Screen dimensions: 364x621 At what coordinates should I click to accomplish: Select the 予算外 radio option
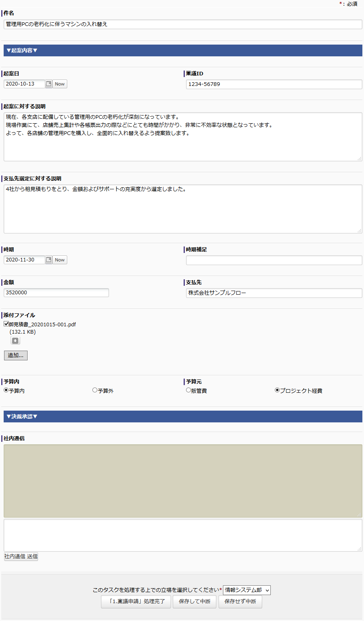[95, 390]
